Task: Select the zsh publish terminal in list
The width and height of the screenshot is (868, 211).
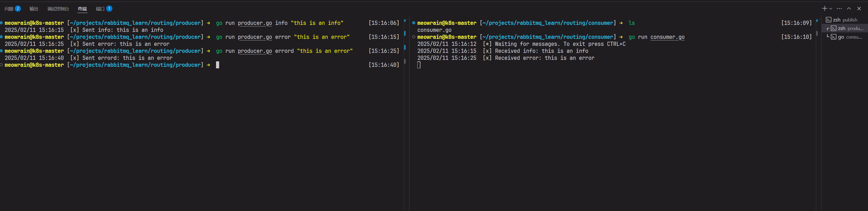Action: (845, 20)
